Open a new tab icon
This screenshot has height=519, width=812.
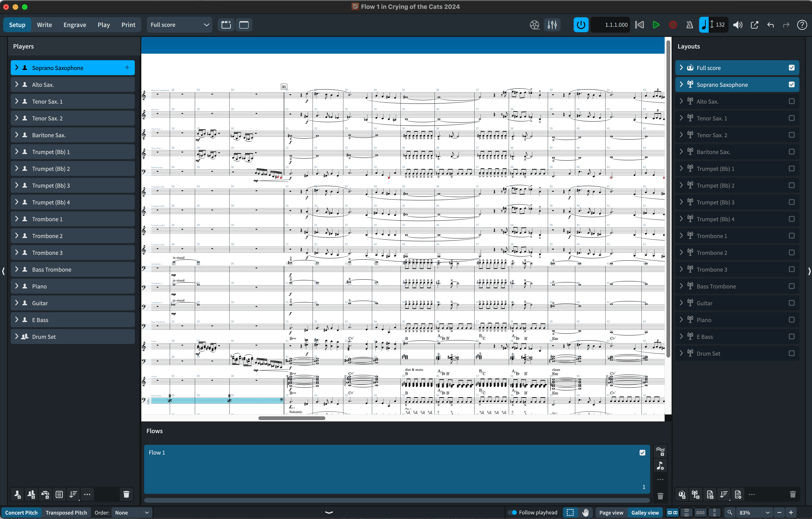[226, 25]
